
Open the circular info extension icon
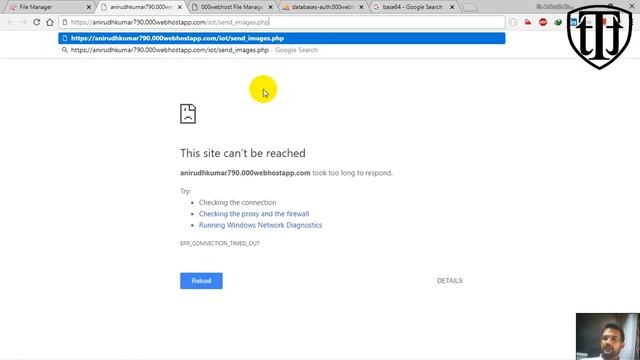[x=513, y=22]
